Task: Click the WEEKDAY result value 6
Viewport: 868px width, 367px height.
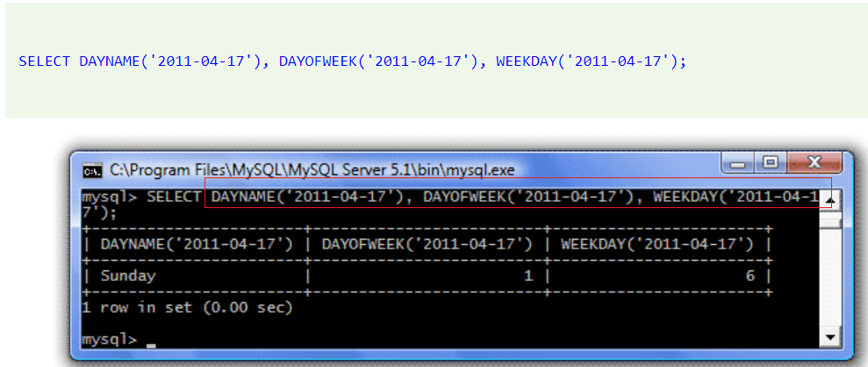Action: click(750, 276)
